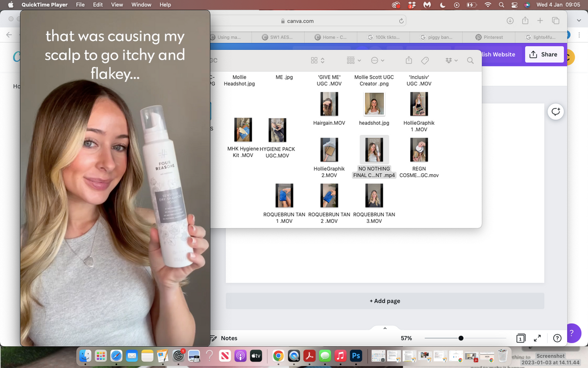
Task: Select the ROQUEBRUN TAN 3.MOV file
Action: coord(374,203)
